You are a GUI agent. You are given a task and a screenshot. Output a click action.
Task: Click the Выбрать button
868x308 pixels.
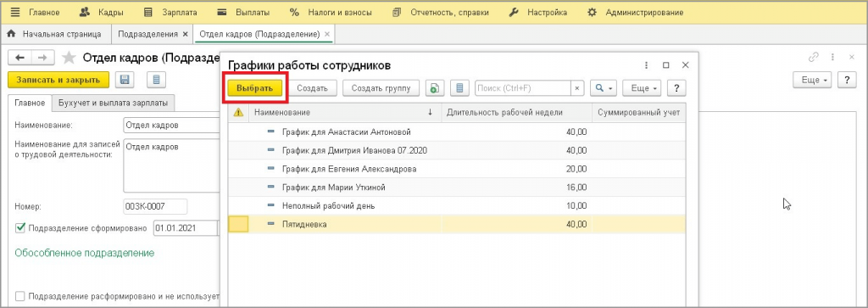(x=254, y=88)
